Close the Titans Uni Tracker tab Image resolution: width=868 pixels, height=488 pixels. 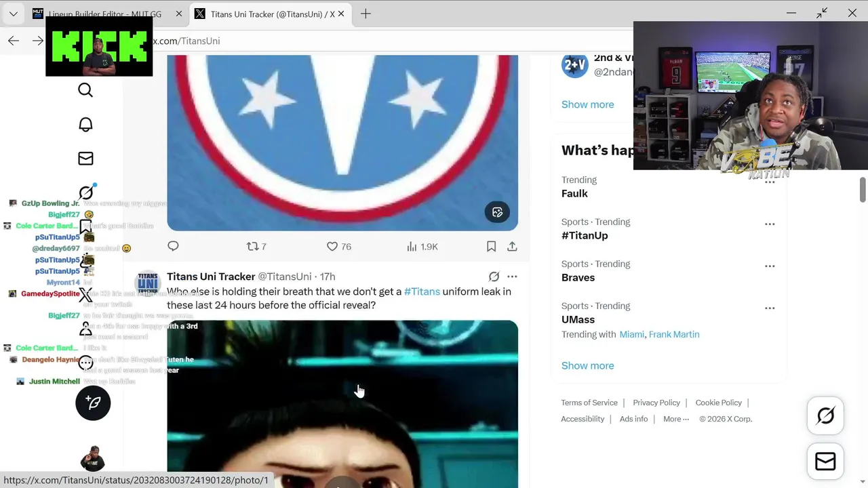pos(340,14)
